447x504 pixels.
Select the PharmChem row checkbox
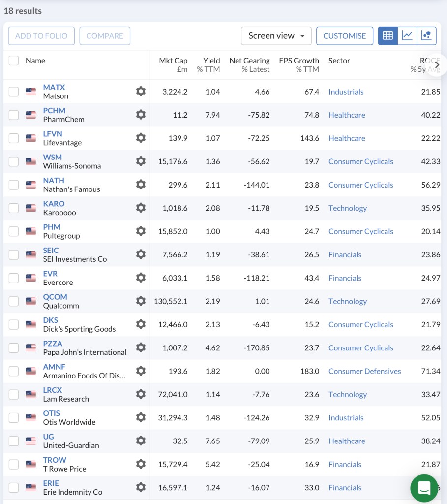(14, 115)
